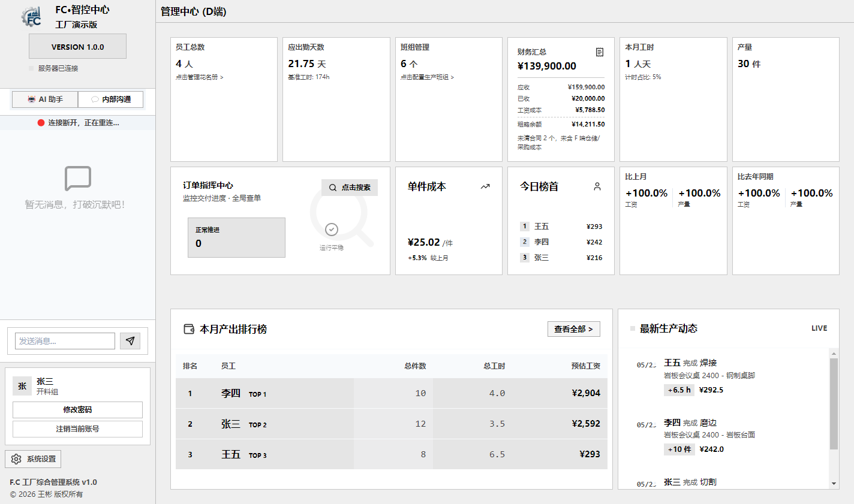
Task: Click the 服务器已连接 status text
Action: pyautogui.click(x=58, y=68)
